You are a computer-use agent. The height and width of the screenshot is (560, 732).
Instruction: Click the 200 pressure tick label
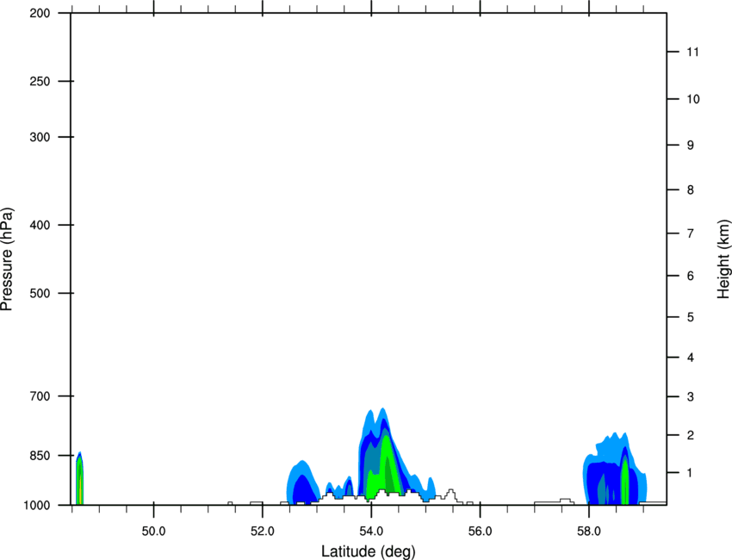pos(40,13)
